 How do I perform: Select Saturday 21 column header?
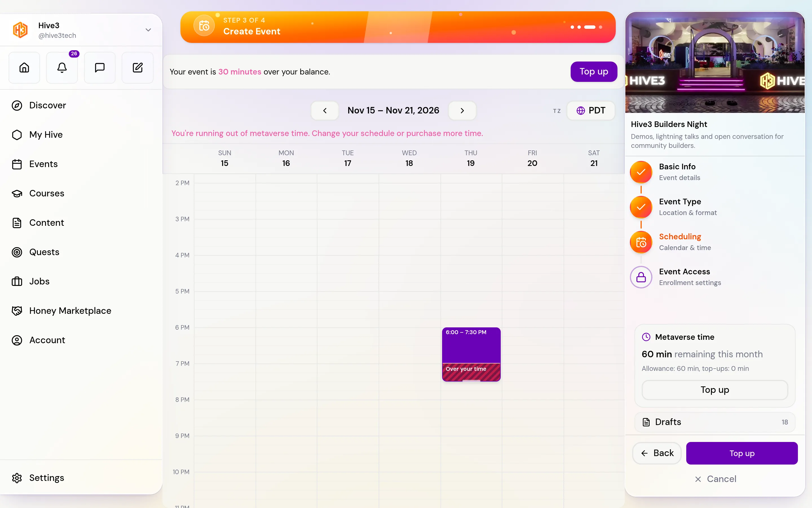click(x=593, y=158)
